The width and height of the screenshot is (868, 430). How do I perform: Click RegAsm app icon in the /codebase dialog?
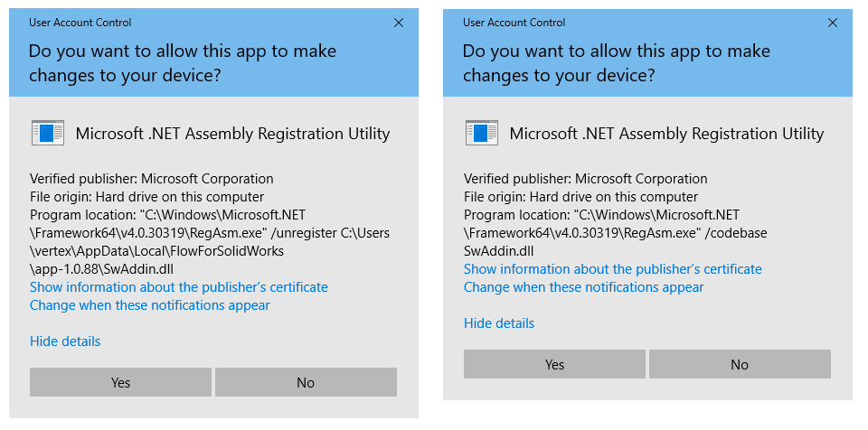(481, 134)
